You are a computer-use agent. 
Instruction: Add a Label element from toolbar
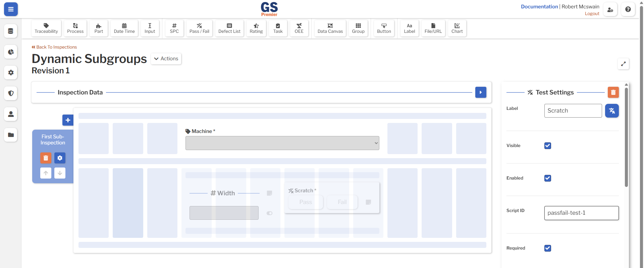pos(410,28)
